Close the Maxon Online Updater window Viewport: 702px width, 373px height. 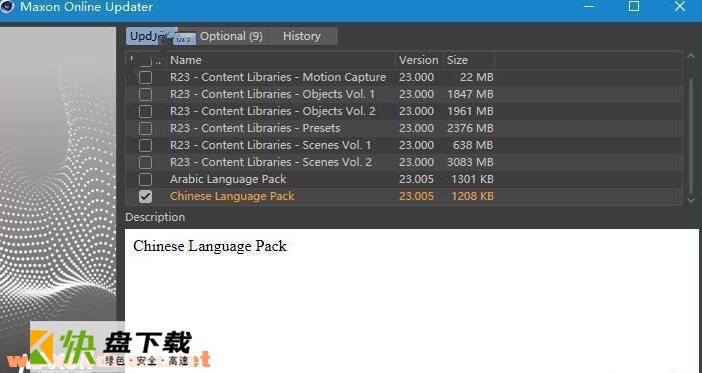tap(680, 6)
